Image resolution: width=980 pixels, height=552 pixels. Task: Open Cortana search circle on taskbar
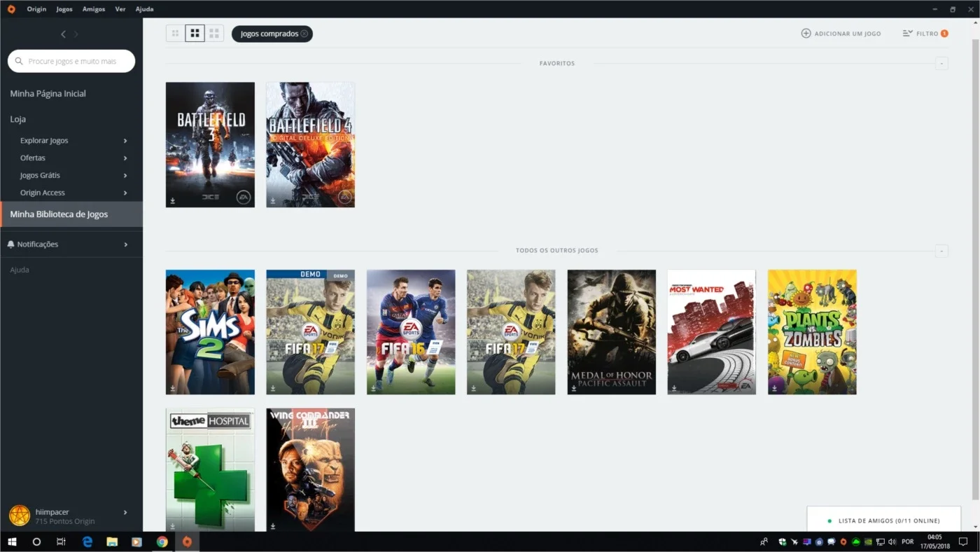36,541
